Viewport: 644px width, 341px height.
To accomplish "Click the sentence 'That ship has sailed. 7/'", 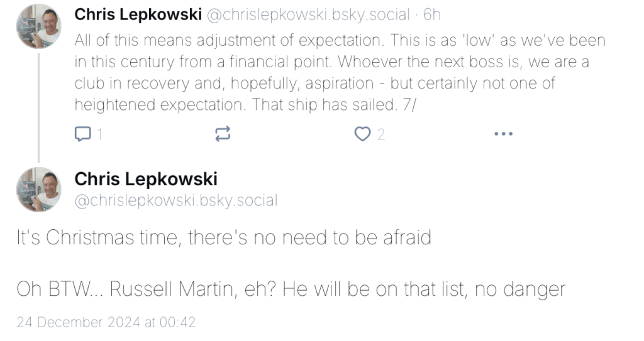I will (x=334, y=104).
